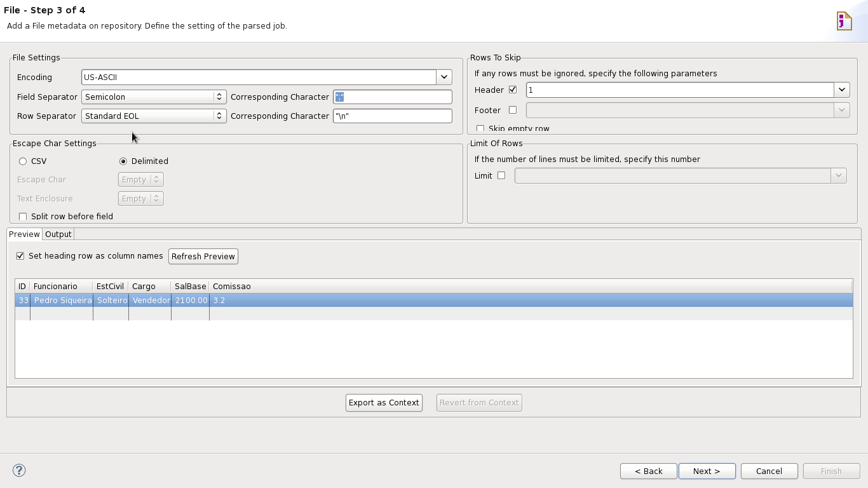This screenshot has height=488, width=868.
Task: Select the Delimited radio option
Action: [123, 161]
